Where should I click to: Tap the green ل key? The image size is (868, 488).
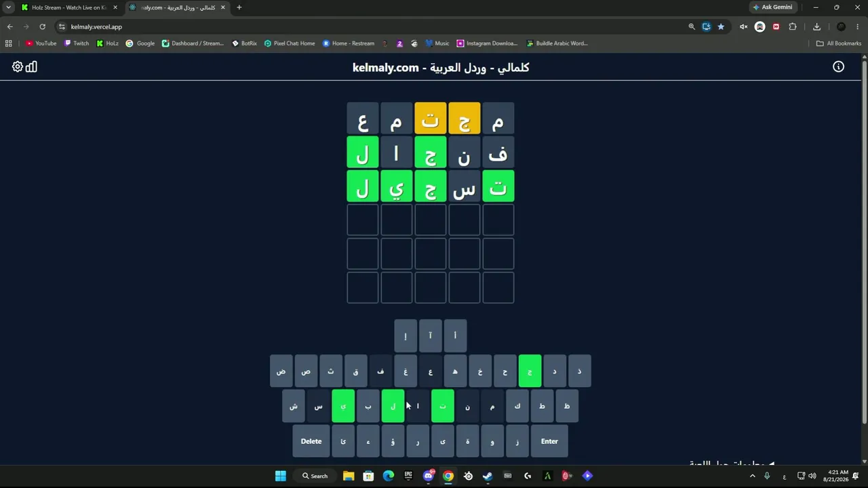[393, 406]
